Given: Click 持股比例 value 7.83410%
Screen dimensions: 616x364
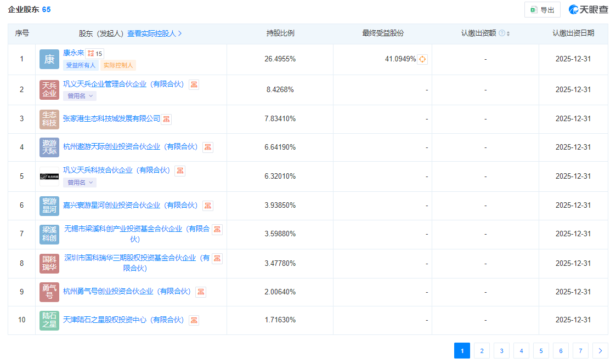Looking at the screenshot, I should (280, 118).
